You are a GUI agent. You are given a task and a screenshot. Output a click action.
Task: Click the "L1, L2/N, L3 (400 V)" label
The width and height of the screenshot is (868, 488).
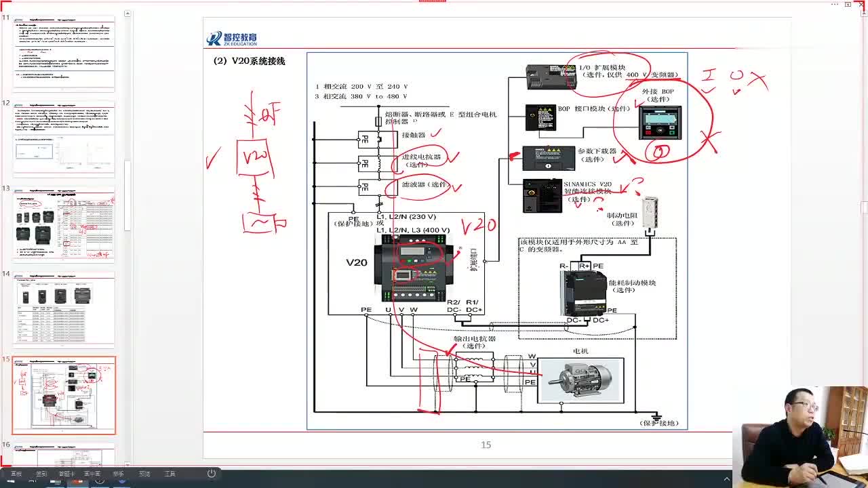413,230
